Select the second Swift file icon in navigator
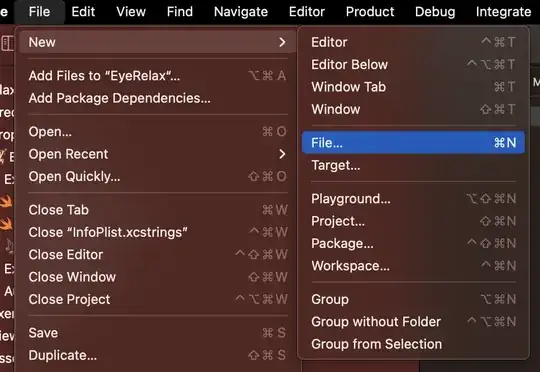Screen dimensions: 540x372 [6, 224]
